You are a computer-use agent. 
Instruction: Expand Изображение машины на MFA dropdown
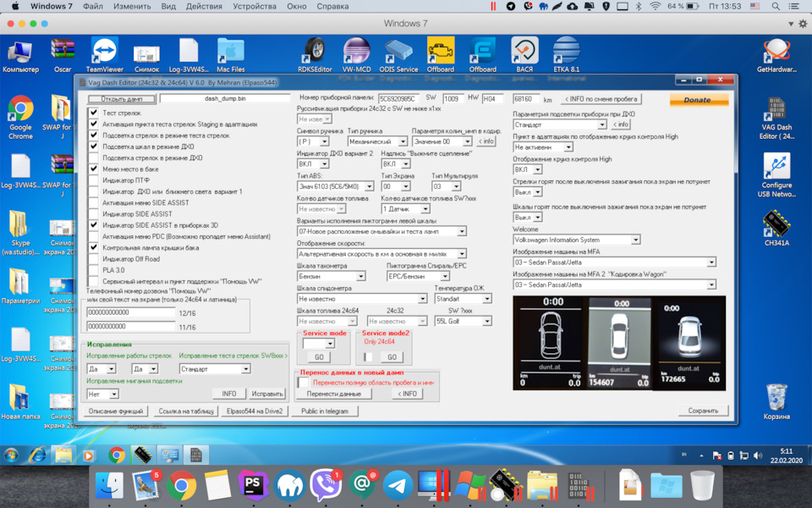click(x=614, y=262)
